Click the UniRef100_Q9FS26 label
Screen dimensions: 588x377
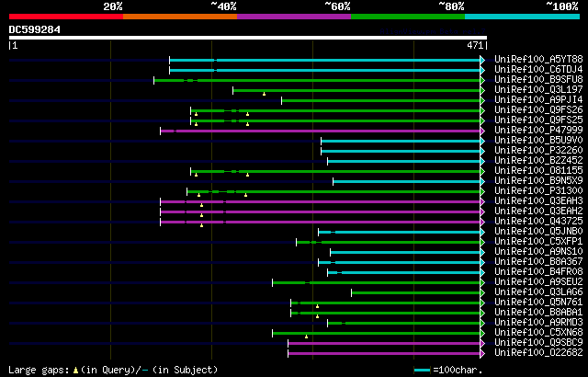[x=538, y=110]
